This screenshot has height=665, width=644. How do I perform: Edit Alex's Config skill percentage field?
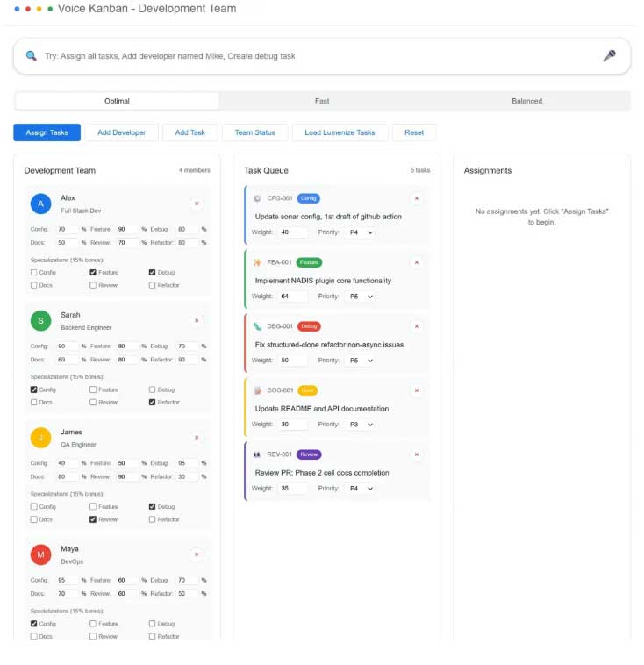pyautogui.click(x=67, y=230)
